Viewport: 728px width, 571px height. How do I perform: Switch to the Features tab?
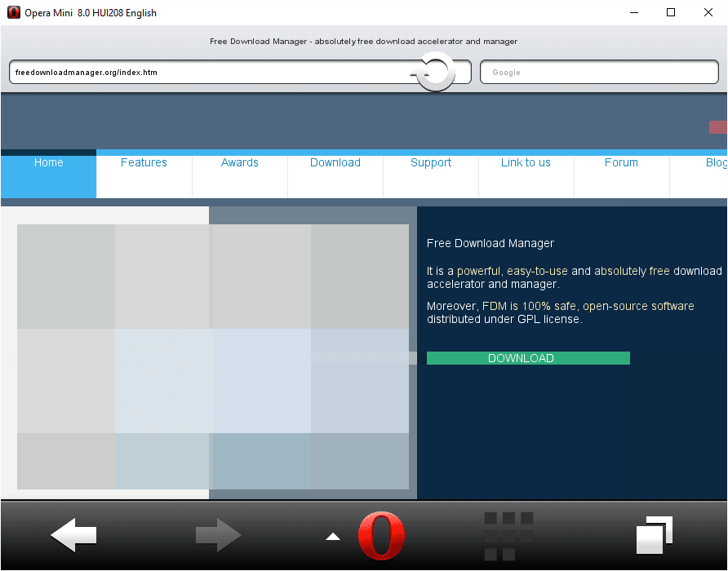tap(144, 162)
